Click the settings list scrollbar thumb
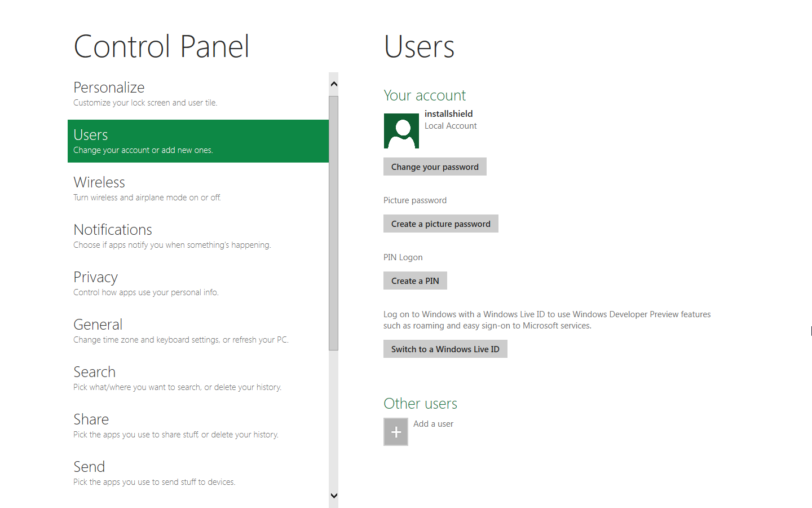This screenshot has width=812, height=508. 334,223
